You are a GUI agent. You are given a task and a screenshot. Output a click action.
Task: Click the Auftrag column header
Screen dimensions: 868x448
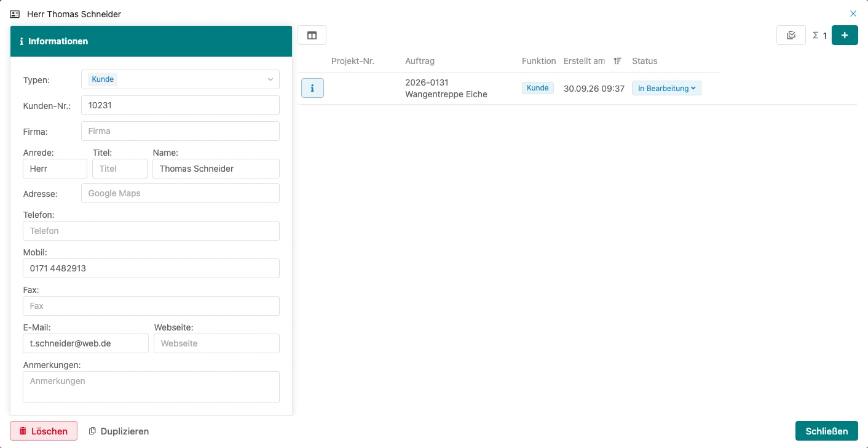tap(420, 61)
